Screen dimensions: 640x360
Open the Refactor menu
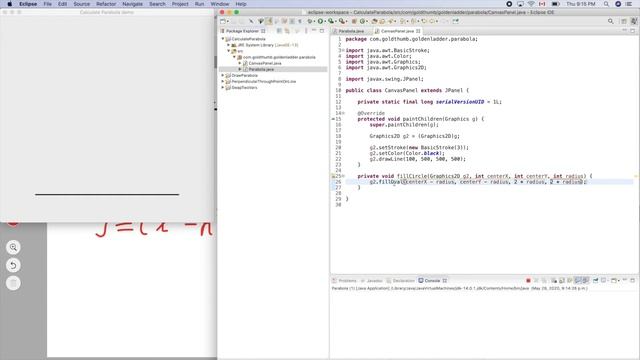(106, 4)
